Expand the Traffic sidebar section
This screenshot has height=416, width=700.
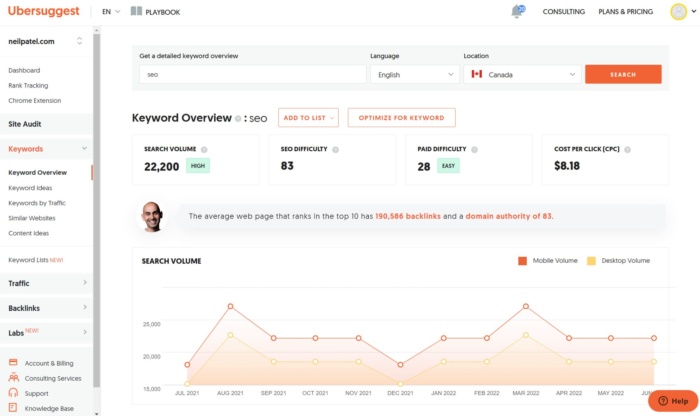coord(46,283)
